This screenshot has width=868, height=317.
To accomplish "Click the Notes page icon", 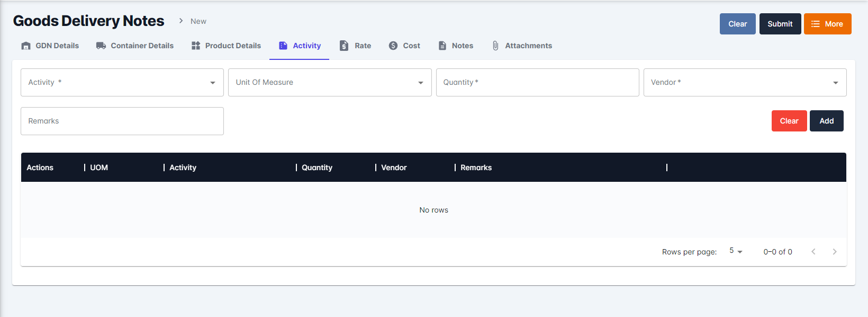I will (442, 46).
